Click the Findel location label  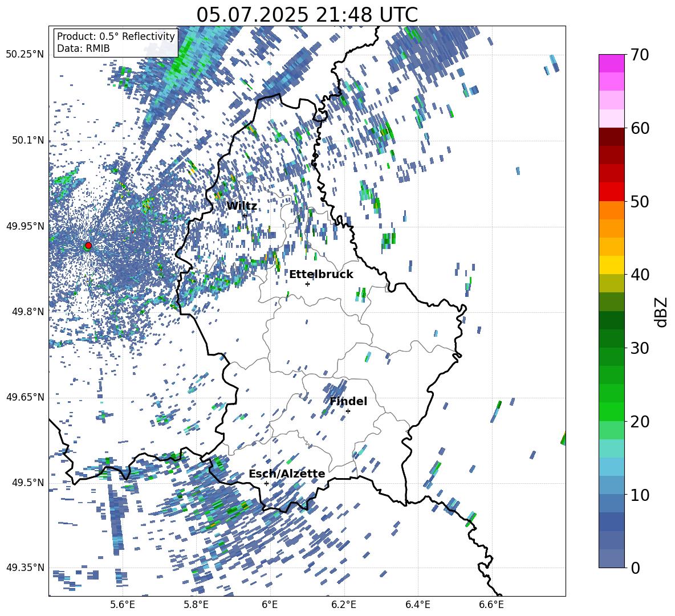tap(348, 401)
